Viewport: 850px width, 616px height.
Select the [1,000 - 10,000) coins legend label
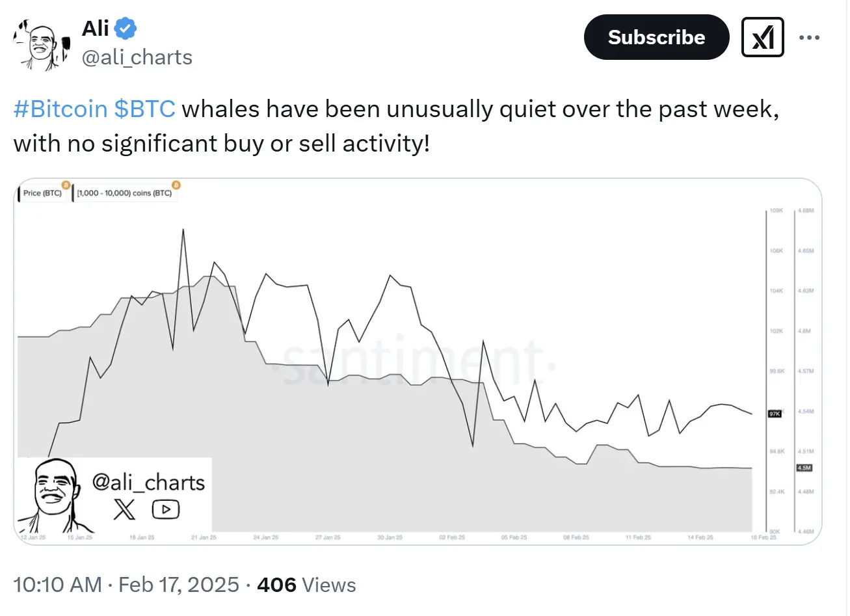tap(124, 193)
